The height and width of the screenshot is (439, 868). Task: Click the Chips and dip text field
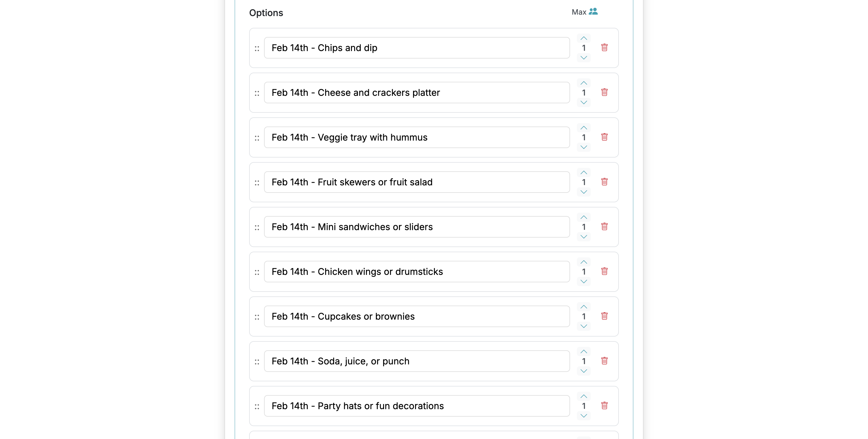click(417, 48)
